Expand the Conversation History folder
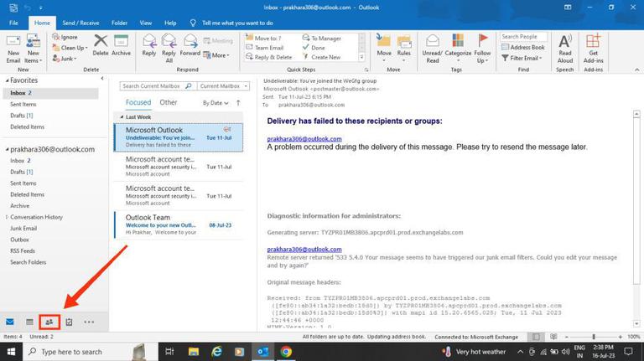 (x=7, y=217)
